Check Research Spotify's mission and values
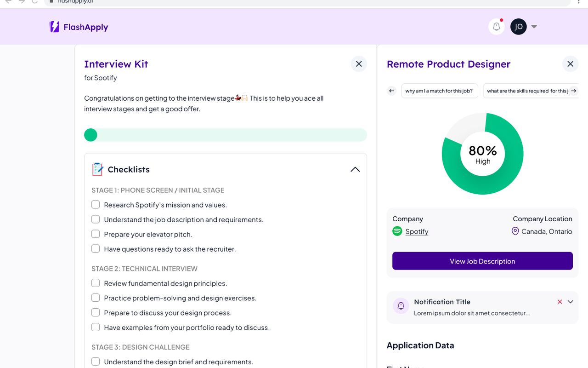588x368 pixels. coord(96,204)
